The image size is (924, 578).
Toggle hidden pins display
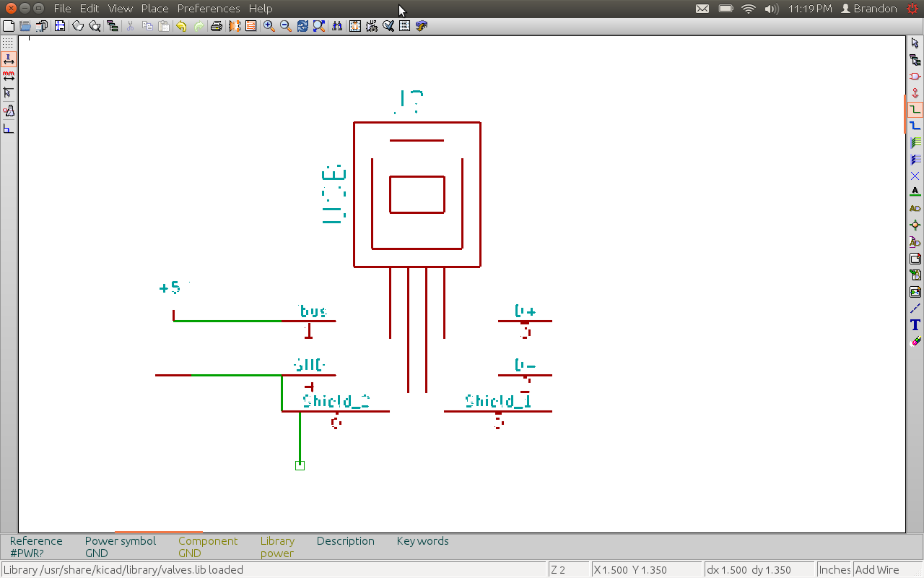[8, 111]
